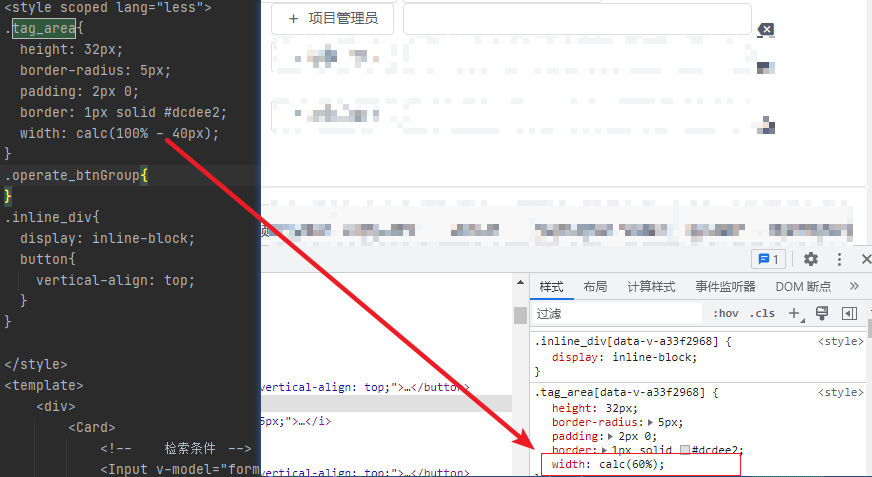Viewport: 872px width, 477px height.
Task: Click the 项目管理员 add button
Action: pyautogui.click(x=333, y=19)
